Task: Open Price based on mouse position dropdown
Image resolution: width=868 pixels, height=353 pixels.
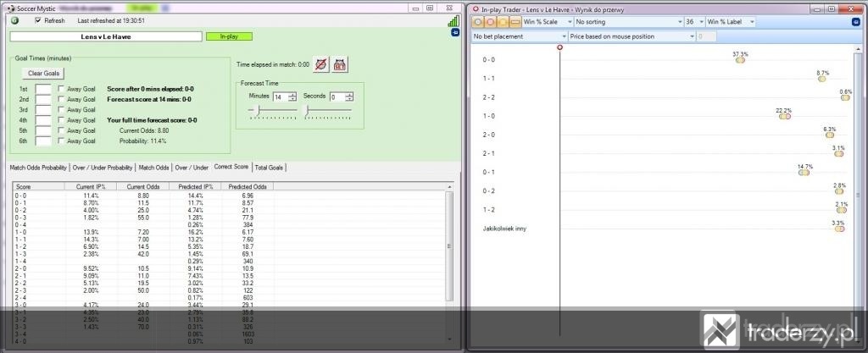Action: click(x=632, y=36)
